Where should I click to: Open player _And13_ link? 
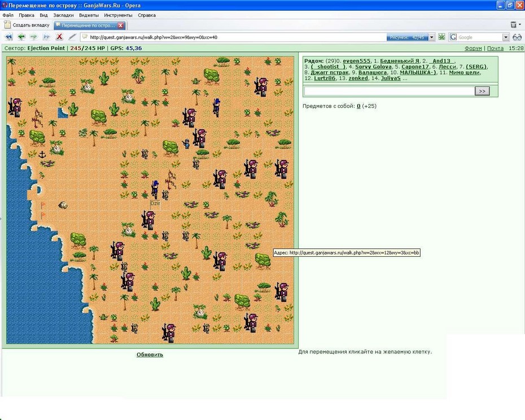pyautogui.click(x=441, y=61)
